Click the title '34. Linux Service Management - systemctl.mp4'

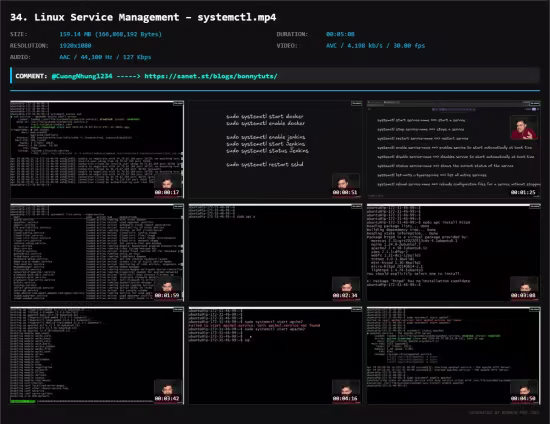pyautogui.click(x=143, y=17)
